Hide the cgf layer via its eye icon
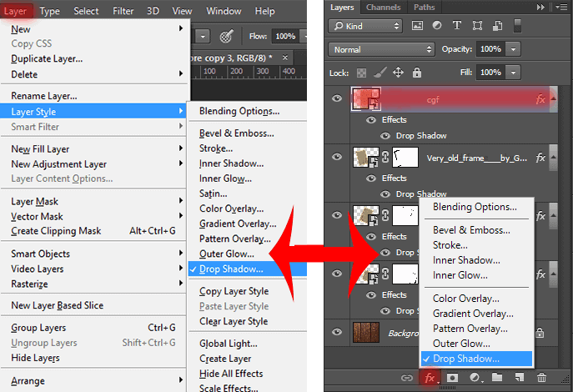Viewport: 573px width, 392px height. coord(337,98)
